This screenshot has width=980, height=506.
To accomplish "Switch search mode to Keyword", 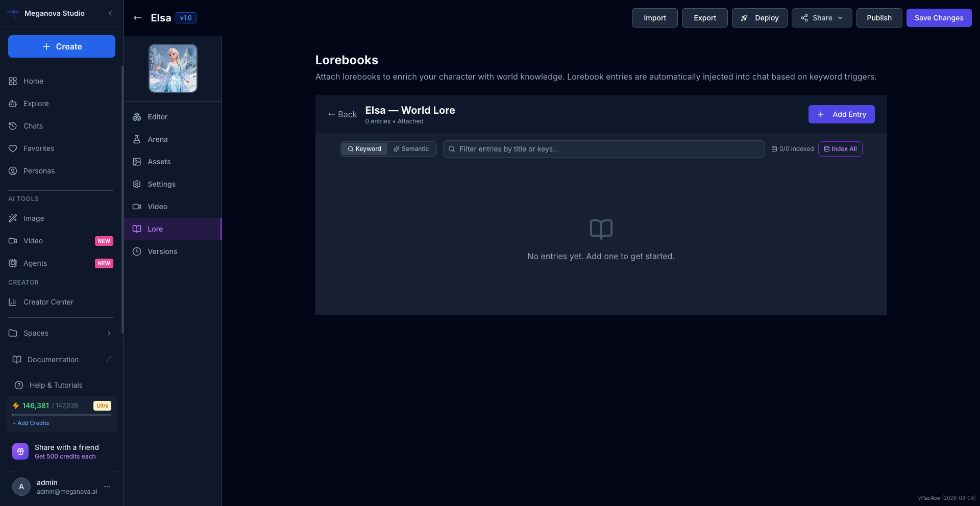I will tap(364, 149).
